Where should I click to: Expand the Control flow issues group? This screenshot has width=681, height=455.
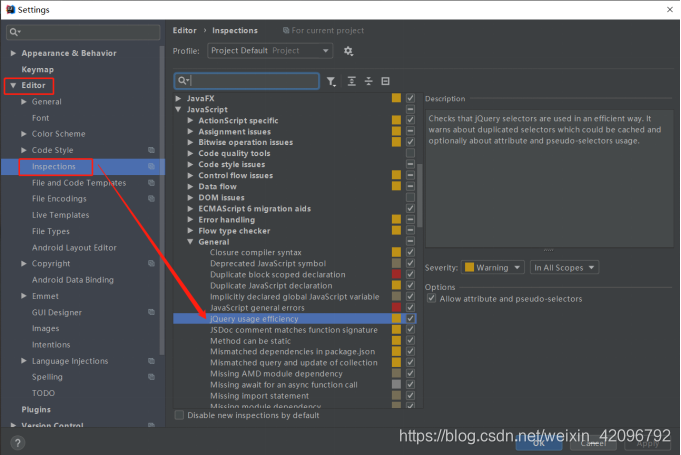[190, 175]
